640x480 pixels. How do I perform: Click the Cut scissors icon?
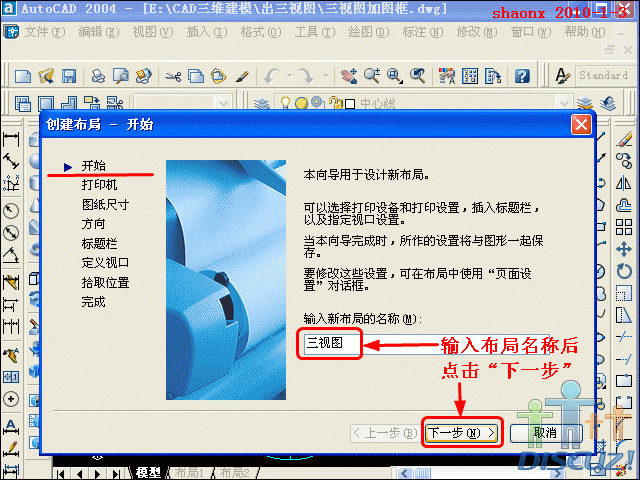(x=173, y=76)
